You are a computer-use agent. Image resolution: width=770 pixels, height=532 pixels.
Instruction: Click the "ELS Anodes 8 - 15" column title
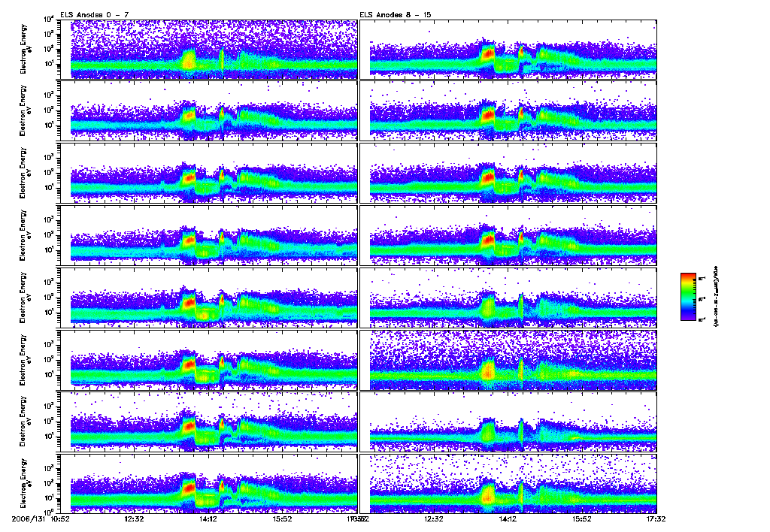(x=396, y=15)
